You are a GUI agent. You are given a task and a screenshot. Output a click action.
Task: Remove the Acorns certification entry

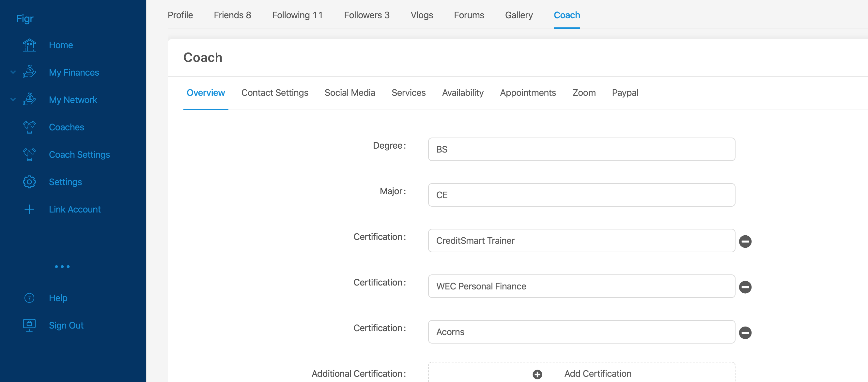pos(745,332)
